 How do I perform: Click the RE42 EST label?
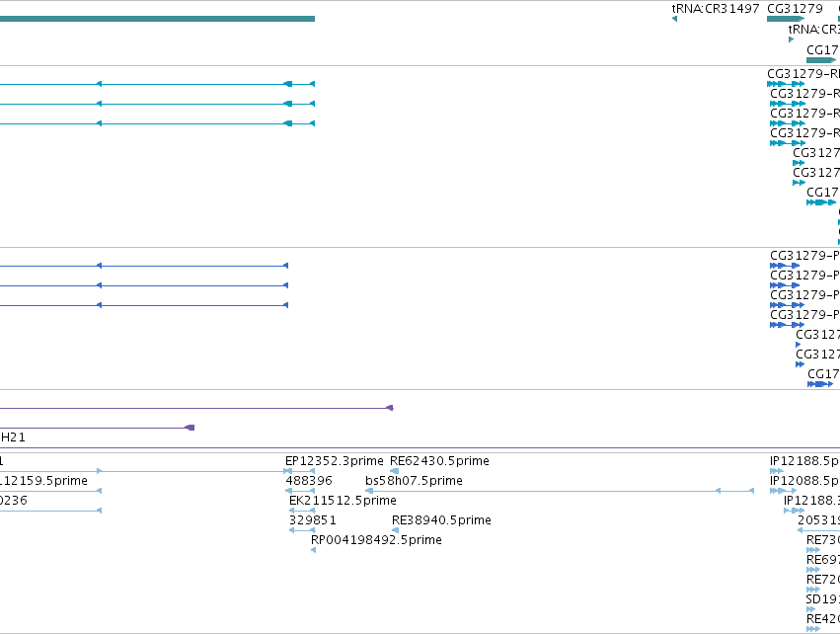point(823,619)
